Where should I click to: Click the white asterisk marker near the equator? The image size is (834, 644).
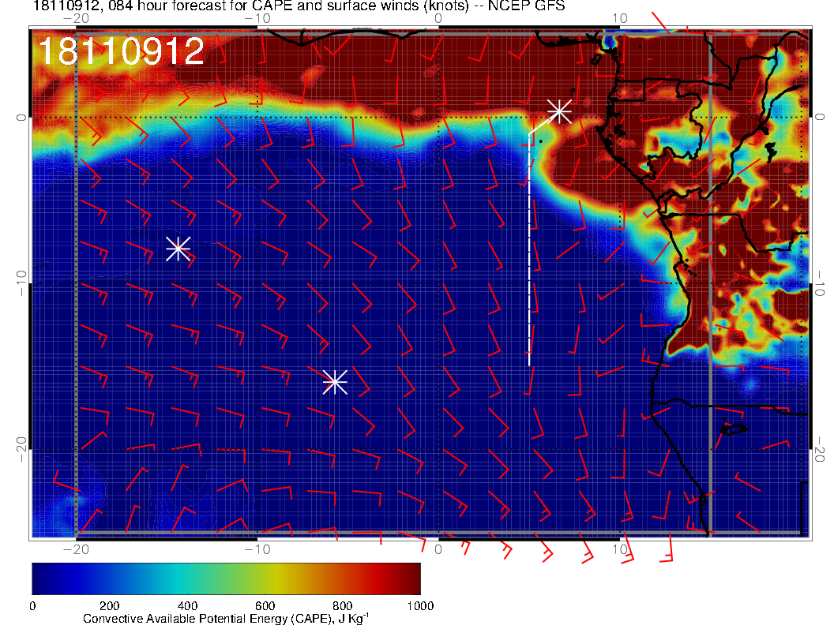[559, 111]
